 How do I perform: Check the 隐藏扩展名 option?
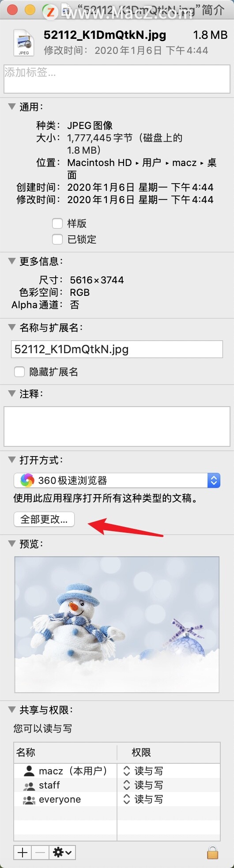coord(19,372)
